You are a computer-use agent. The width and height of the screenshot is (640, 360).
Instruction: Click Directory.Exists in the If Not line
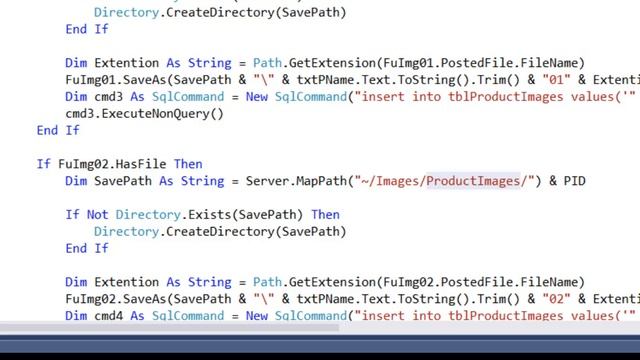pyautogui.click(x=173, y=215)
